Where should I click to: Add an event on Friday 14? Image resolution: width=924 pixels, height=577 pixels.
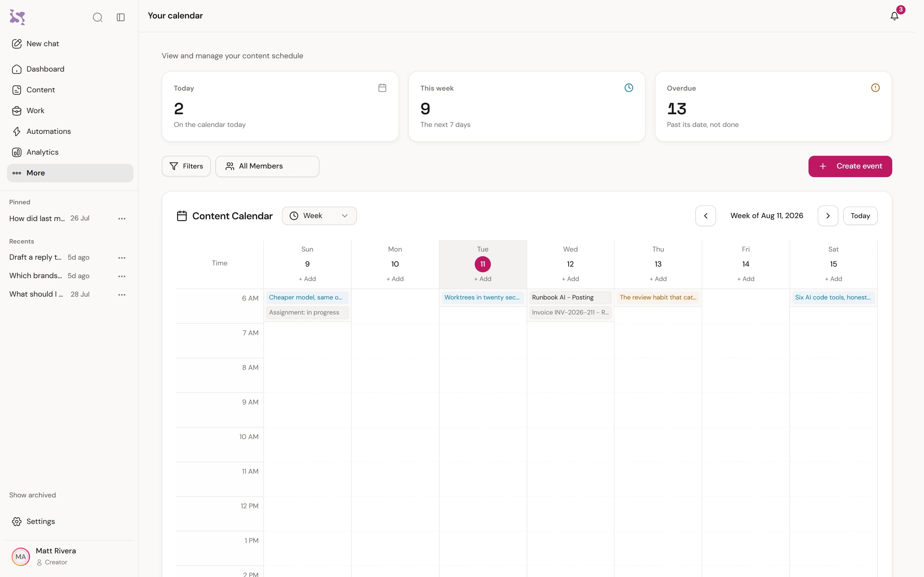(745, 279)
